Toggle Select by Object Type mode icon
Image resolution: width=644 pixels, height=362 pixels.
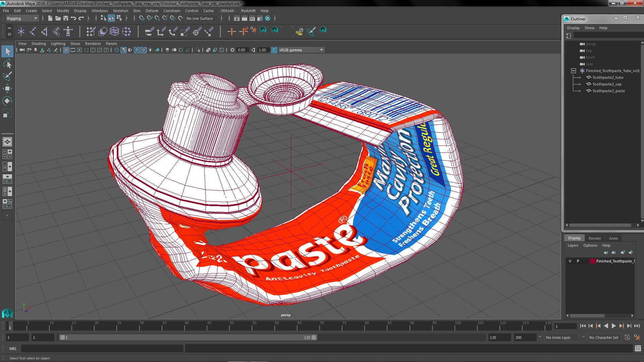click(111, 18)
